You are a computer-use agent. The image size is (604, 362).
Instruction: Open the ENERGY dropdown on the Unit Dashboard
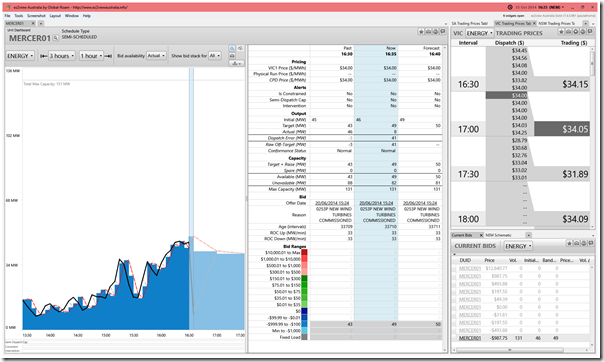[x=20, y=56]
